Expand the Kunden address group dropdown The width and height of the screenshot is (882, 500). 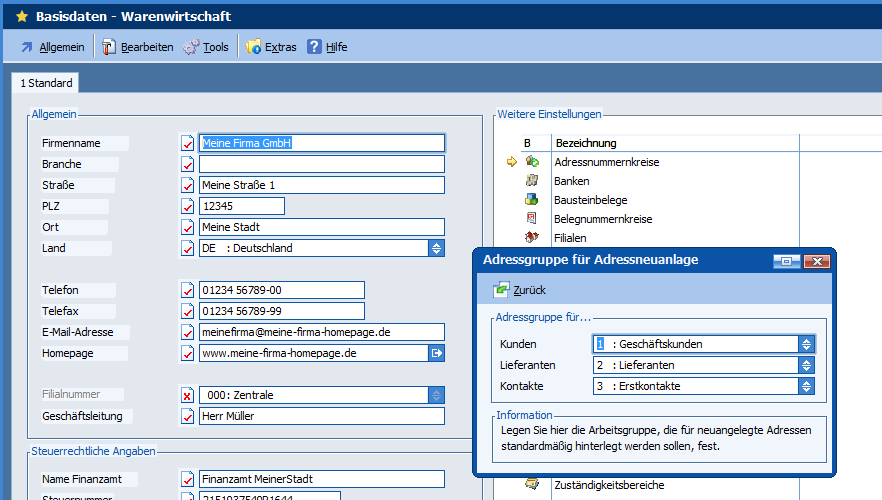tap(807, 344)
